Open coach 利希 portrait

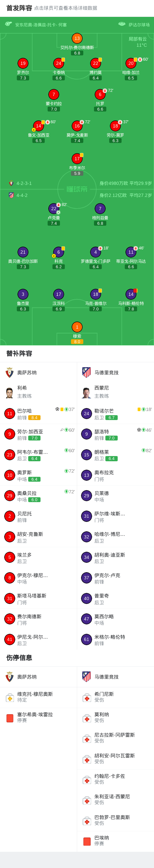point(9,392)
